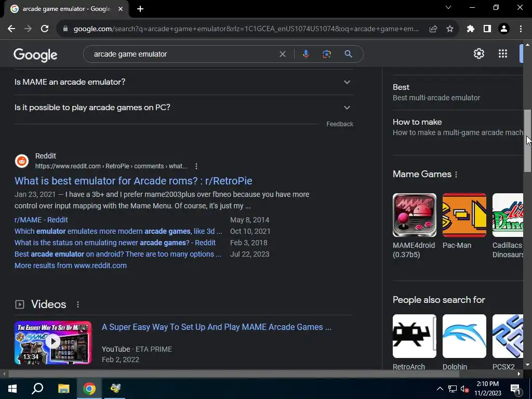Open Chrome three-dot menu
This screenshot has width=532, height=399.
click(521, 29)
